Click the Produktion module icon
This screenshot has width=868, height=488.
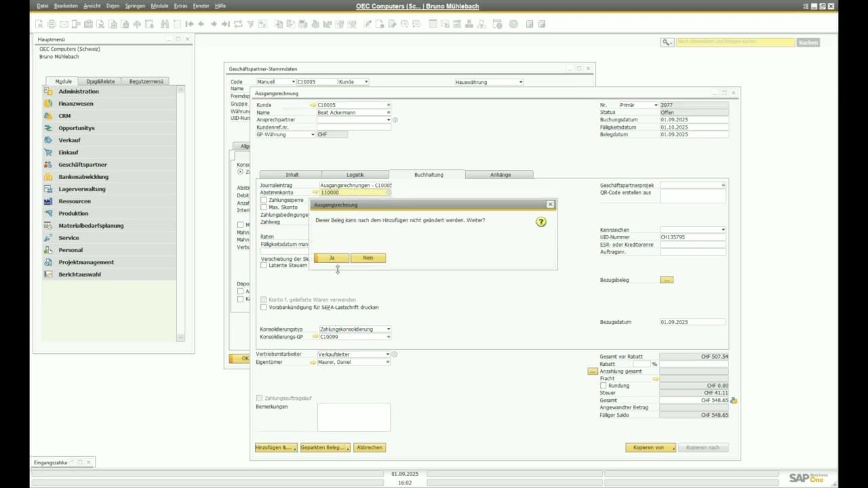[x=48, y=213]
